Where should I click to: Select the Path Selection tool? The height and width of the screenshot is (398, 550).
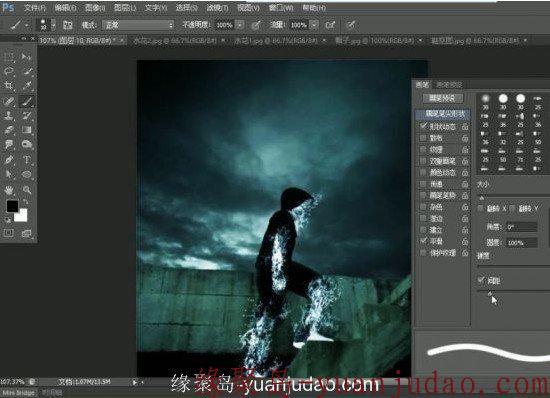coord(9,174)
